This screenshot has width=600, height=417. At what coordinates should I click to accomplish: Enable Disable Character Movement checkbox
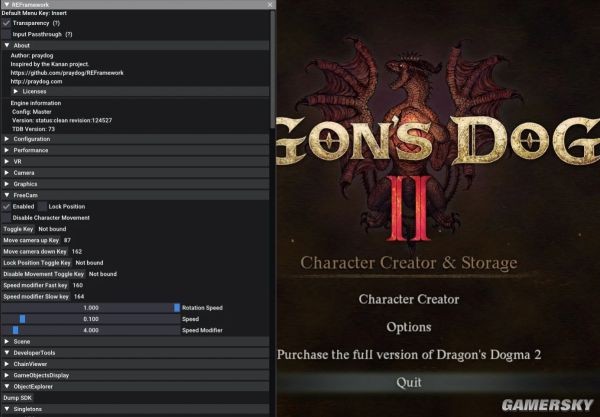point(6,218)
